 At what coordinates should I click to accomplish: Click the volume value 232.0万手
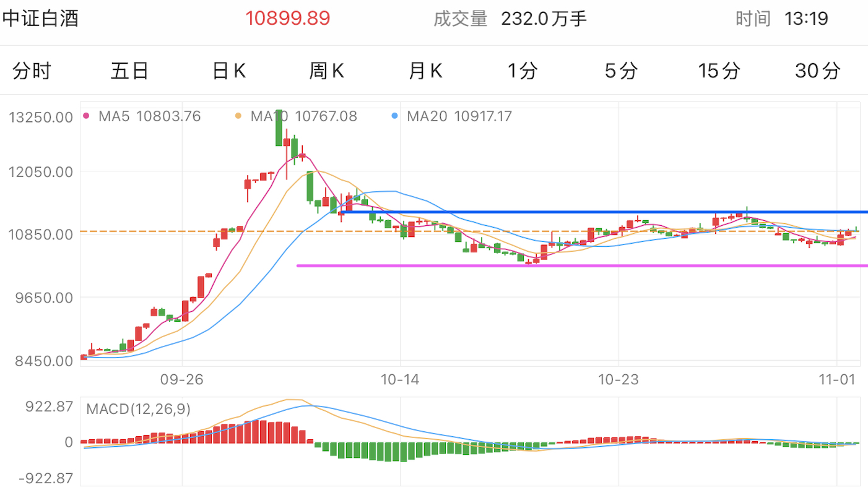coord(544,19)
